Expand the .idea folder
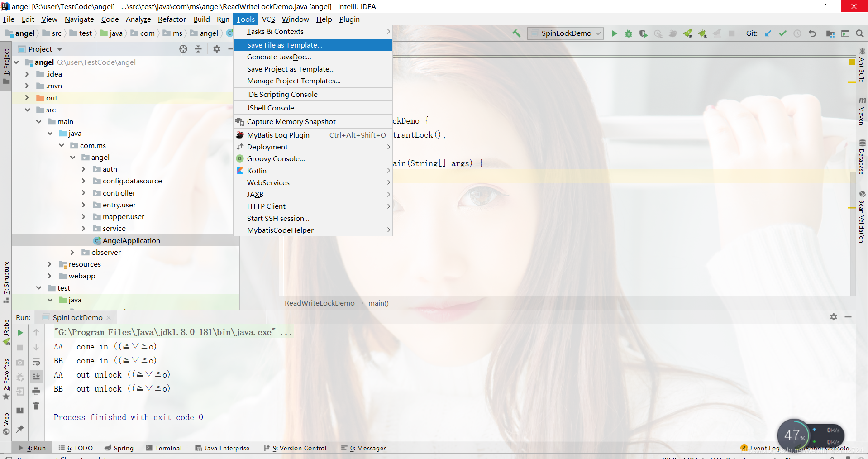 tap(27, 74)
